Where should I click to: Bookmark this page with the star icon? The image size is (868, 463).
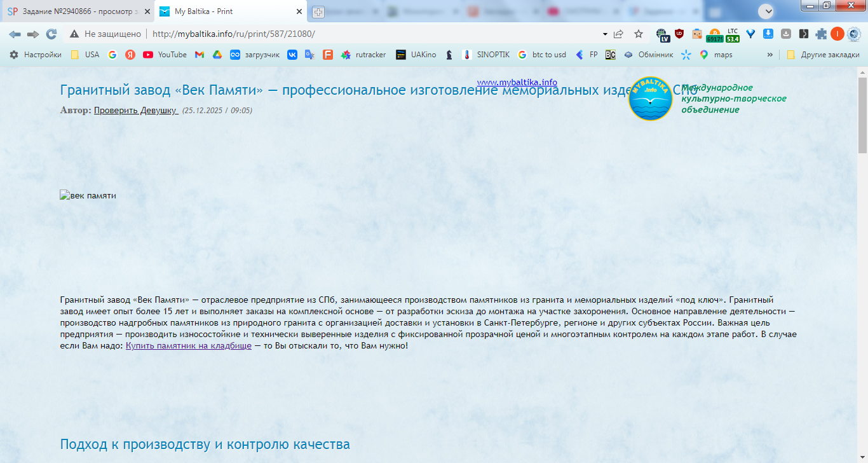click(x=639, y=34)
